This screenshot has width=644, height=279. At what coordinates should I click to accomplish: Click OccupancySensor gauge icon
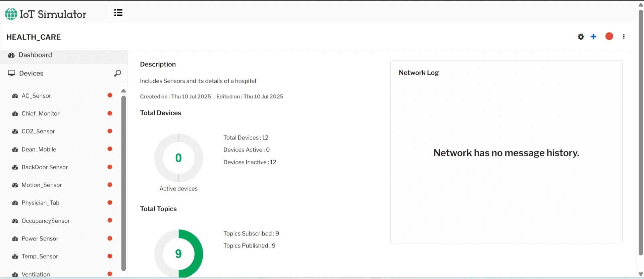pyautogui.click(x=15, y=221)
